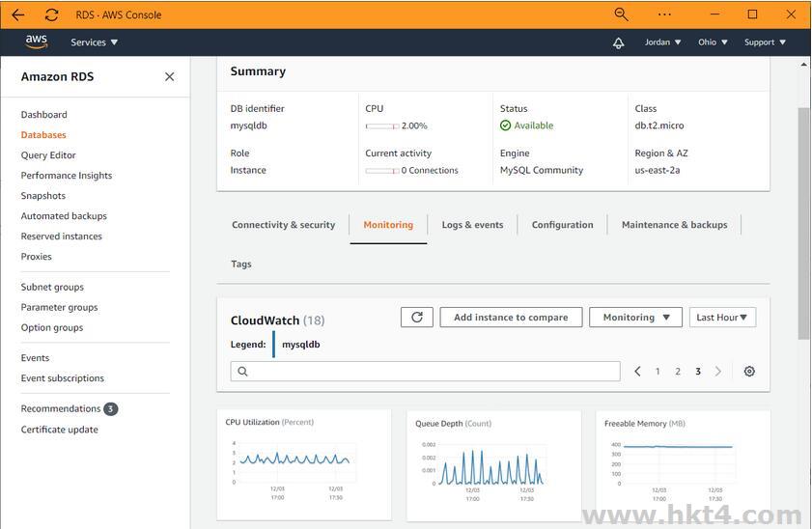Click the us-east-2a region value
Image resolution: width=812 pixels, height=529 pixels.
point(658,170)
